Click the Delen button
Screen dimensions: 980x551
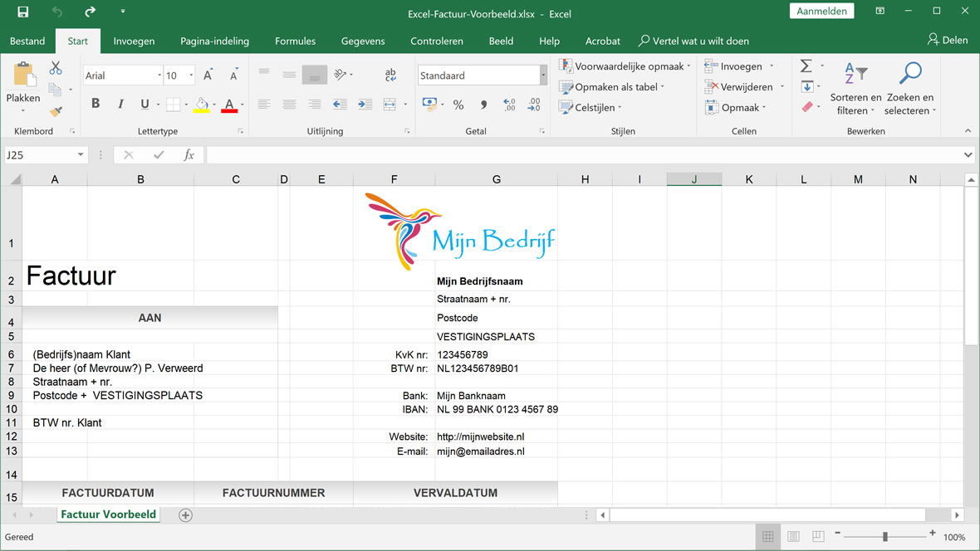(948, 39)
